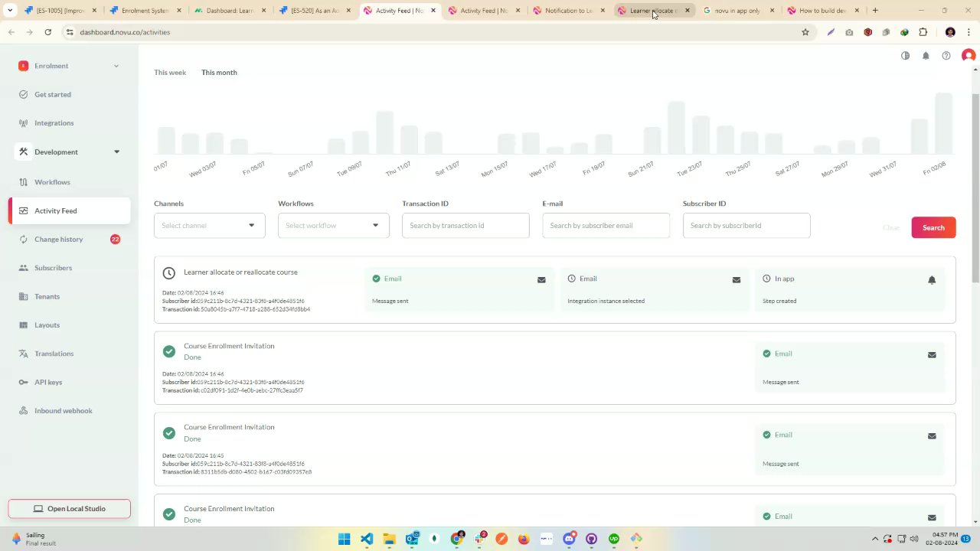Open Visual Studio Code from taskbar
Image resolution: width=980 pixels, height=551 pixels.
pyautogui.click(x=367, y=539)
